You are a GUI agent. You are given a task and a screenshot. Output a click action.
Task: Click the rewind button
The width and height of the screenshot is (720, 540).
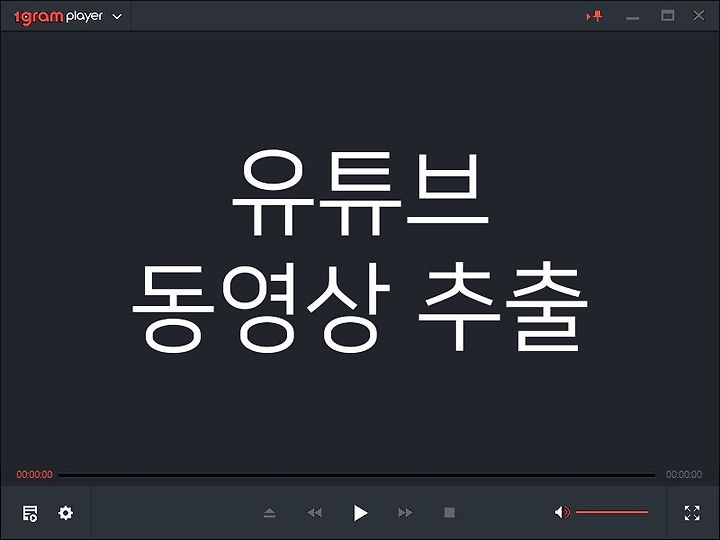(314, 512)
